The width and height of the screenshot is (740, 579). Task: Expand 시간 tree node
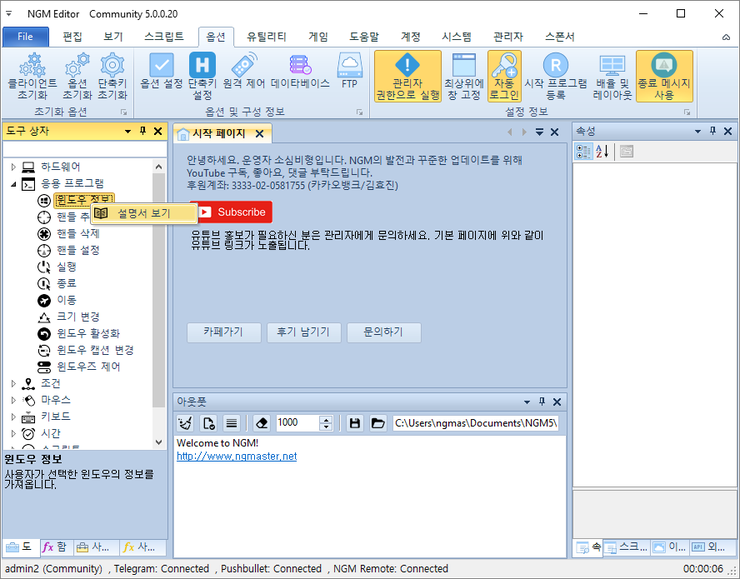(13, 433)
